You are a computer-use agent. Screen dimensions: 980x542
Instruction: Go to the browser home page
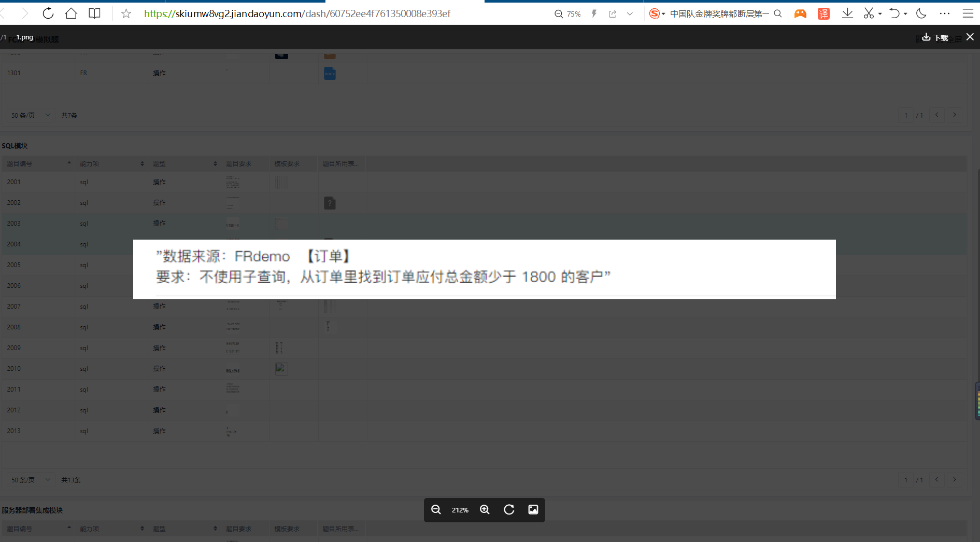point(71,13)
